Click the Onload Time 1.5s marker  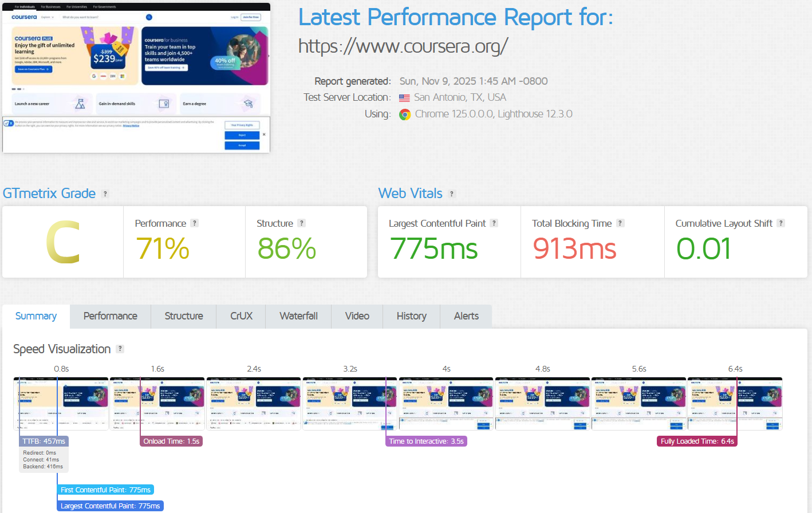coord(171,441)
